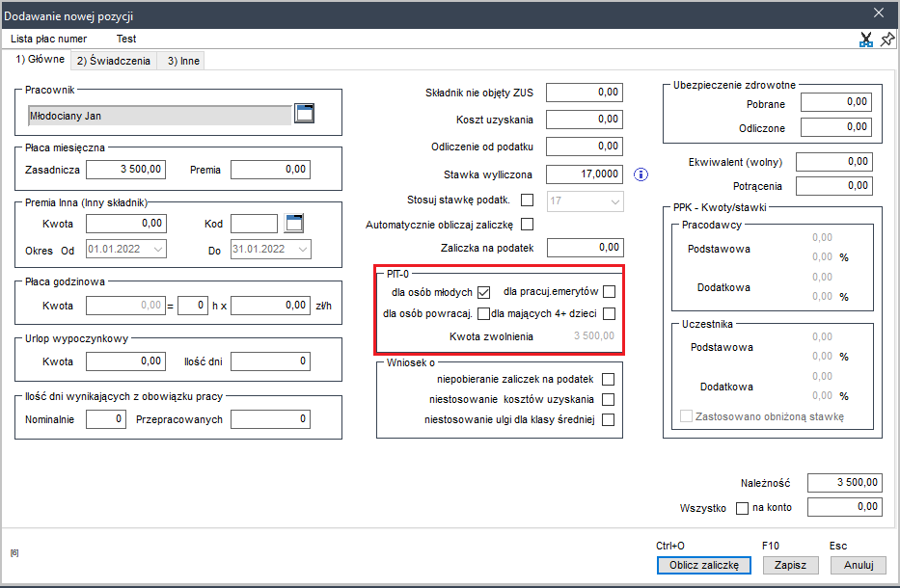Switch to the 1) Główne tab
Viewport: 900px width, 588px height.
pyautogui.click(x=40, y=59)
